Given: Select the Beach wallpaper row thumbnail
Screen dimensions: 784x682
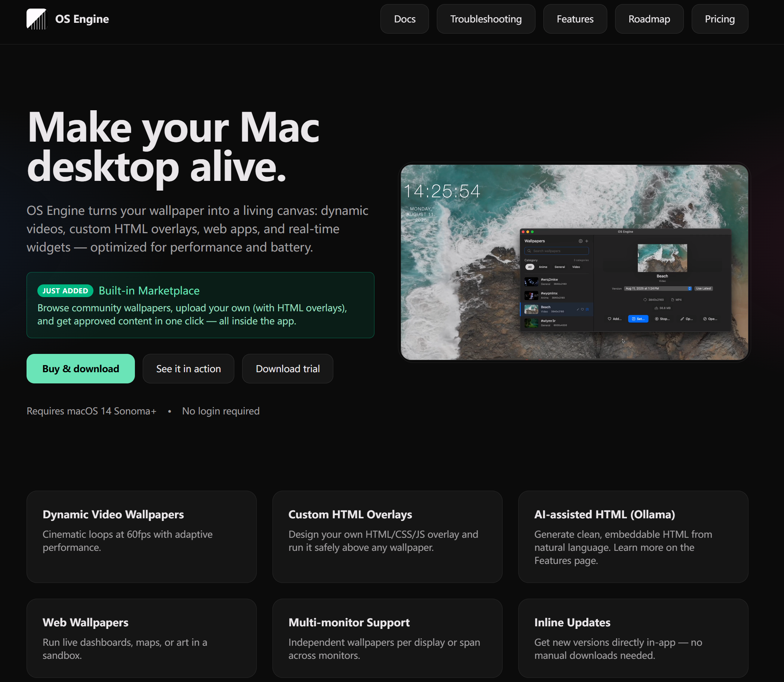Looking at the screenshot, I should pos(531,309).
